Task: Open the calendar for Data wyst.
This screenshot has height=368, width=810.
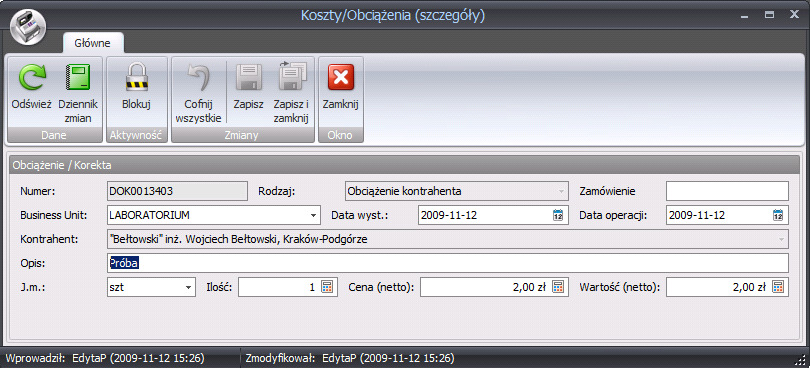Action: tap(558, 216)
